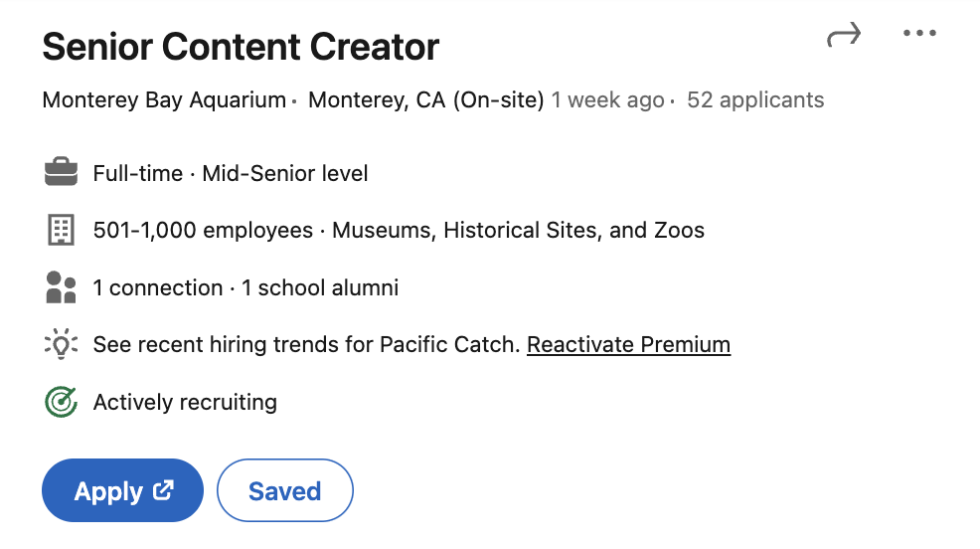This screenshot has height=549, width=980.
Task: Click the connections people icon
Action: 61,288
